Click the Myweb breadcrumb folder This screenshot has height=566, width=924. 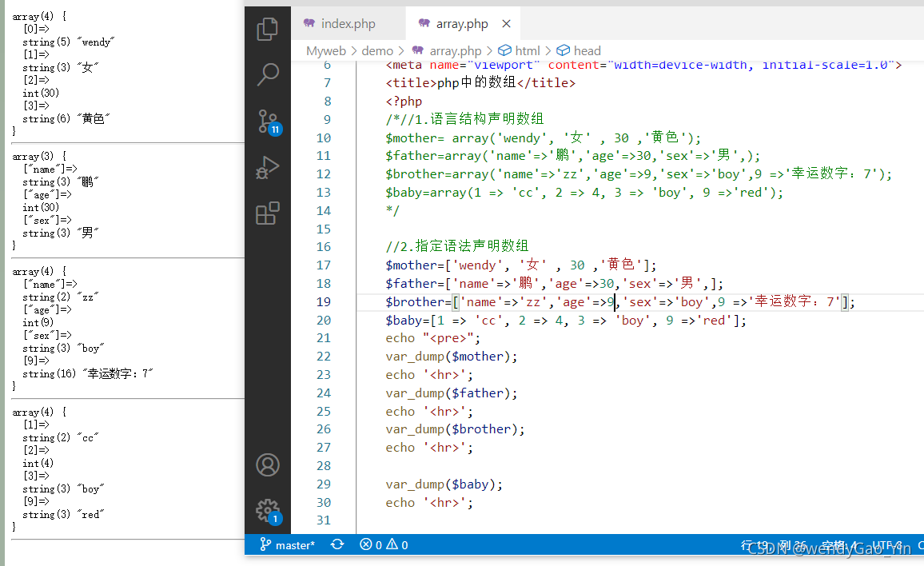[326, 50]
